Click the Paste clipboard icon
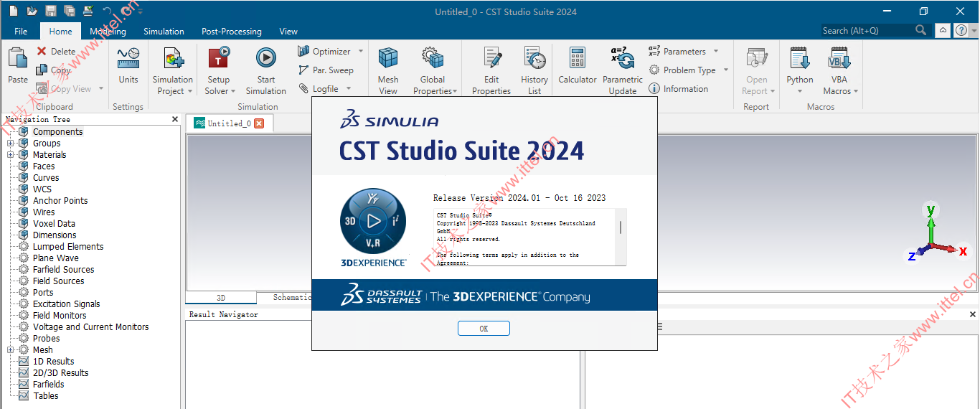 18,60
